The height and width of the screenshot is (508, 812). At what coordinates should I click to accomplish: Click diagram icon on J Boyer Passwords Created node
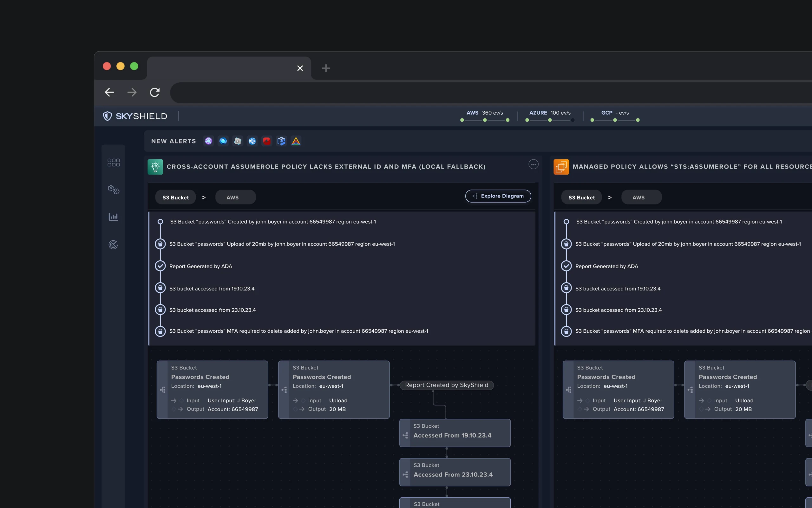pyautogui.click(x=163, y=390)
